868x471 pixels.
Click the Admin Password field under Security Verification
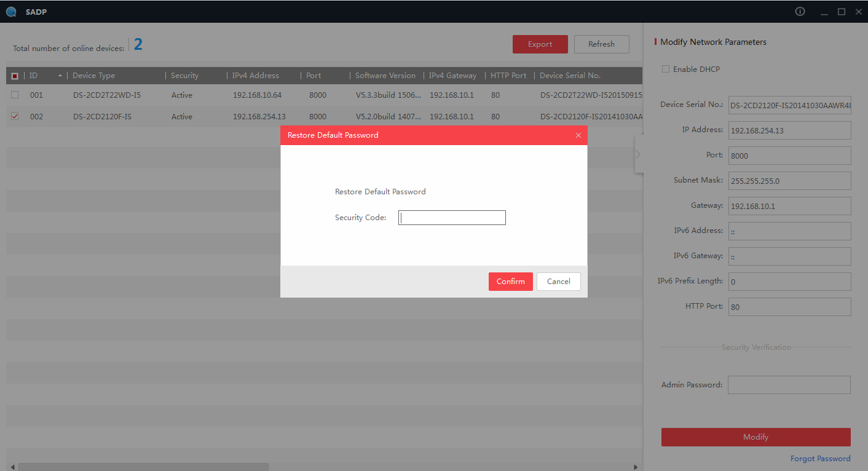point(789,384)
